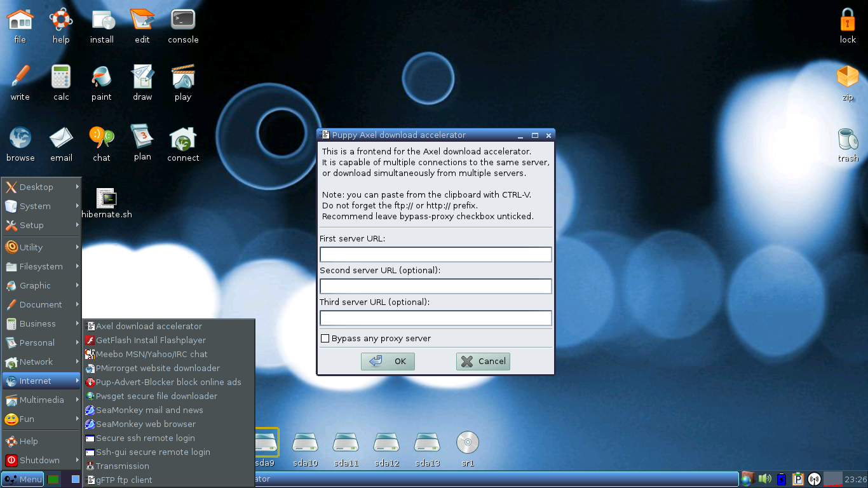Start Secure ssh remote login entry

coord(168,438)
